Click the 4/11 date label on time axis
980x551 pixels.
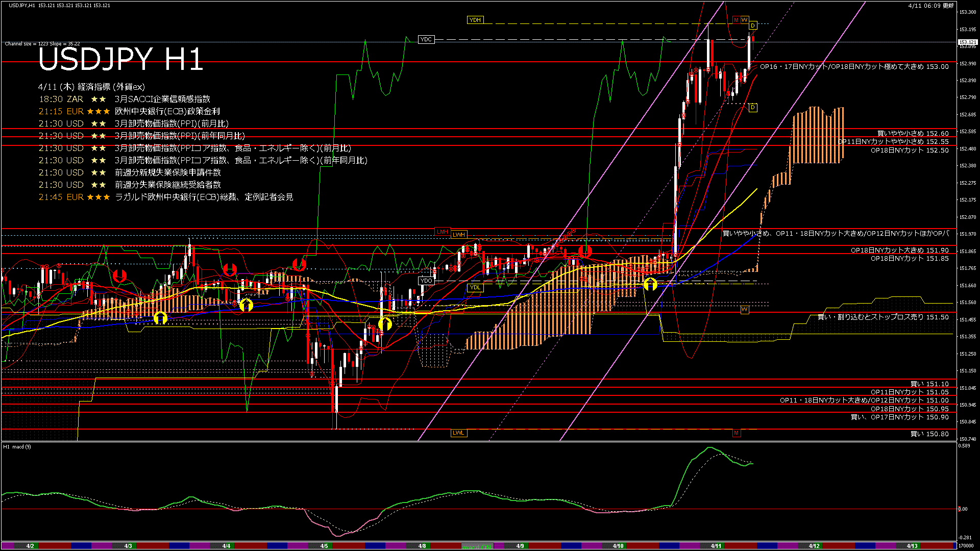[x=716, y=546]
